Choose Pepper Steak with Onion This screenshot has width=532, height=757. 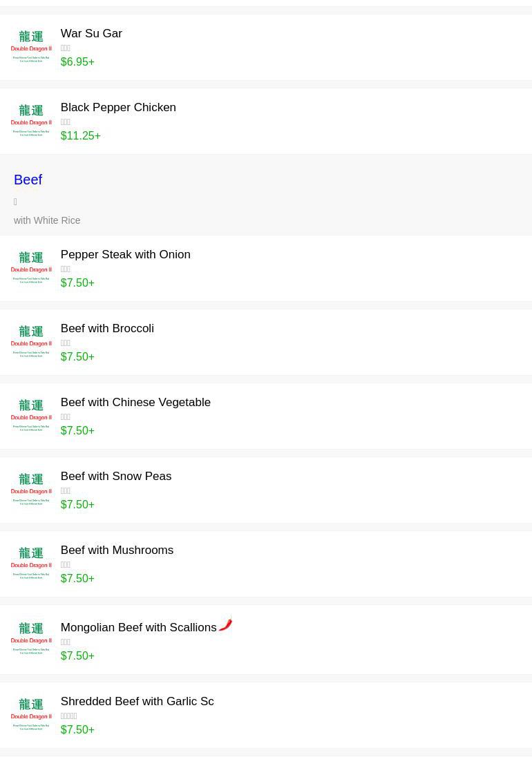click(x=125, y=255)
